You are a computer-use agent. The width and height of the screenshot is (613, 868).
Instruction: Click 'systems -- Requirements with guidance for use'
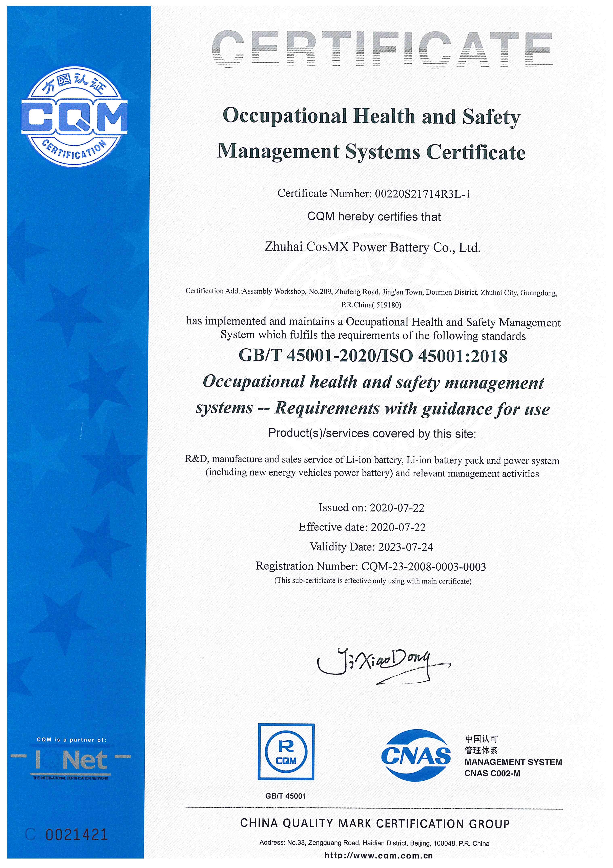372,409
